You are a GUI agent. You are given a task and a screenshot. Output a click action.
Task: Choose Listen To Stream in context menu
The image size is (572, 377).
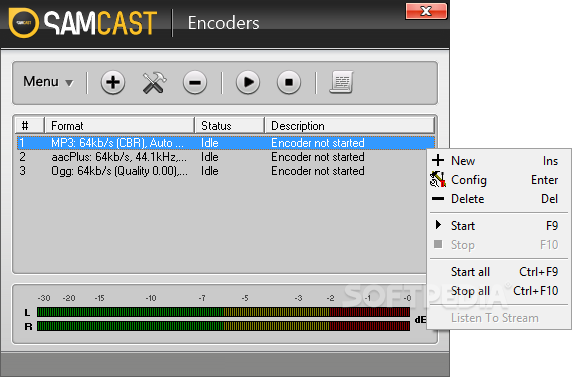coord(498,318)
